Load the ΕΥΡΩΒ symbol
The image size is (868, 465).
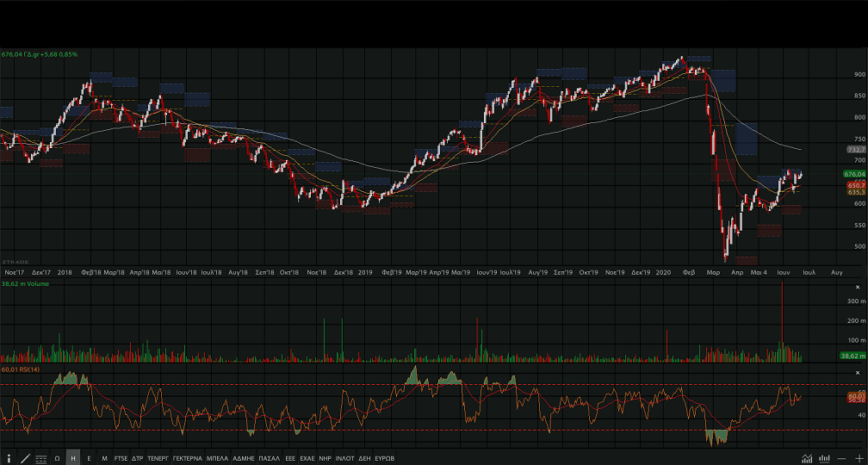tap(385, 458)
